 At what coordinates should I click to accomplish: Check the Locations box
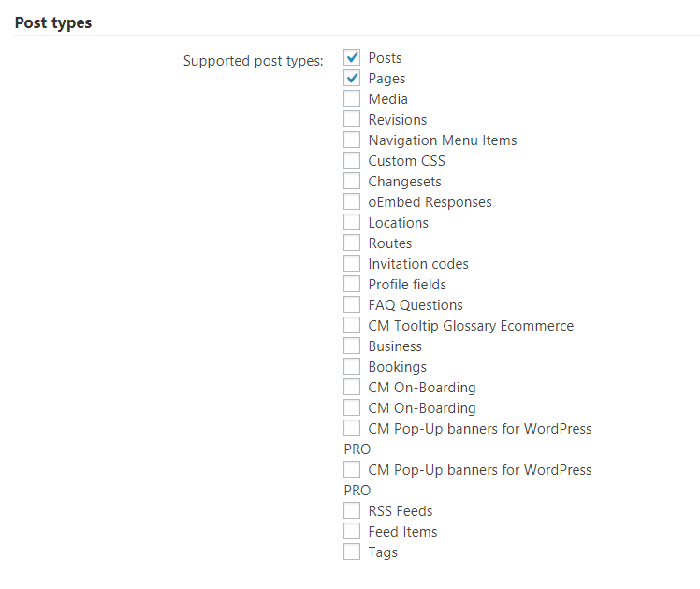coord(352,223)
